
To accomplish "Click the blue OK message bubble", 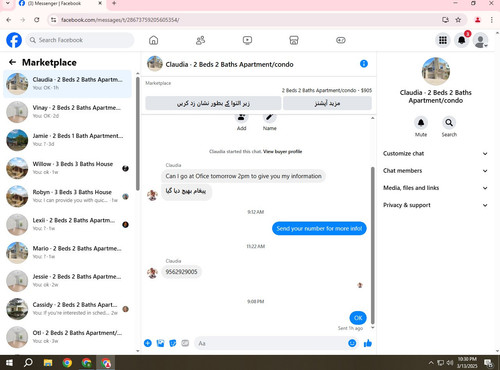I will pos(358,318).
